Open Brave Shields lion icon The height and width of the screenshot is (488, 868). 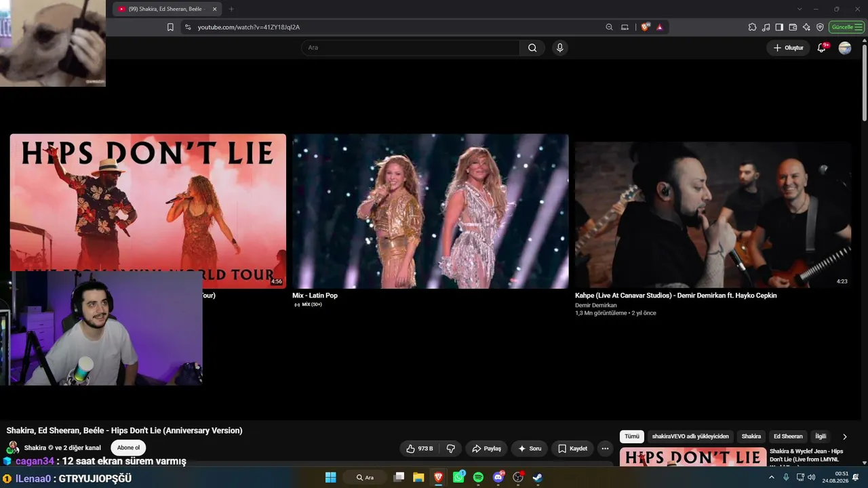(x=645, y=27)
